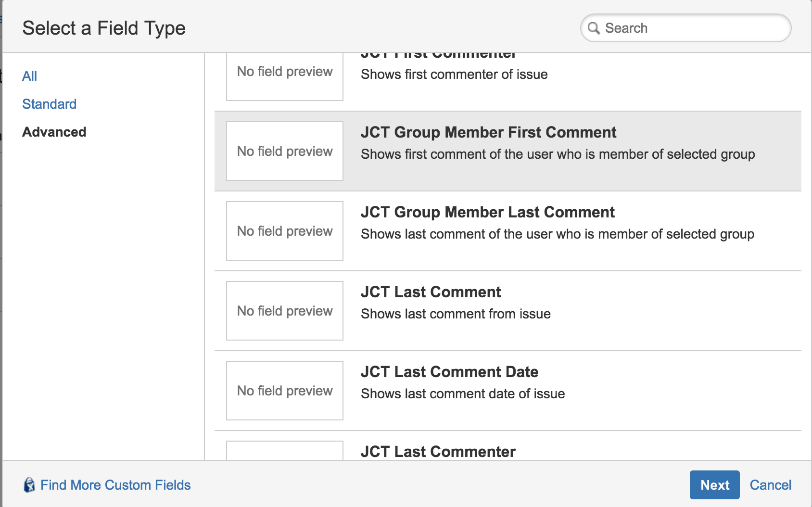812x507 pixels.
Task: Click 'Shows last comment from issue' description
Action: [x=456, y=314]
